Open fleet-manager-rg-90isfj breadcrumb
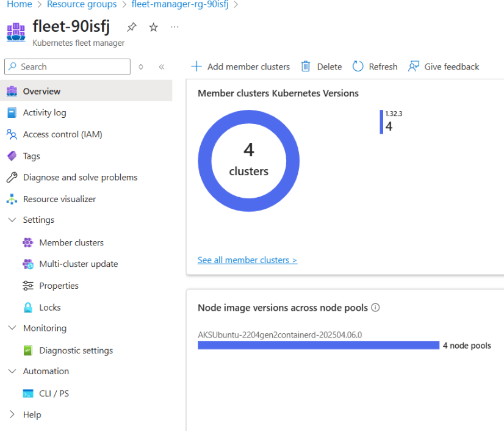The image size is (504, 431). pyautogui.click(x=180, y=4)
